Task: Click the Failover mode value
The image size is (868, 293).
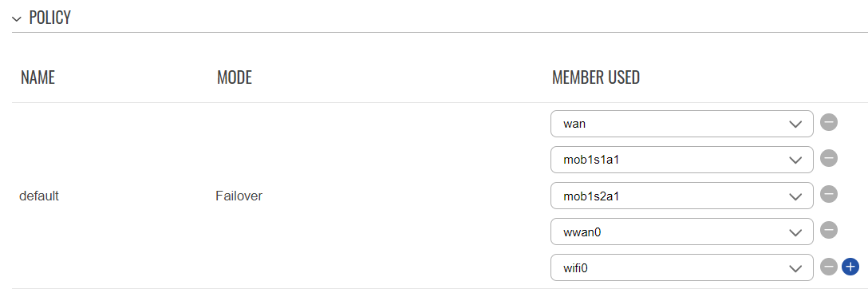Action: (239, 196)
